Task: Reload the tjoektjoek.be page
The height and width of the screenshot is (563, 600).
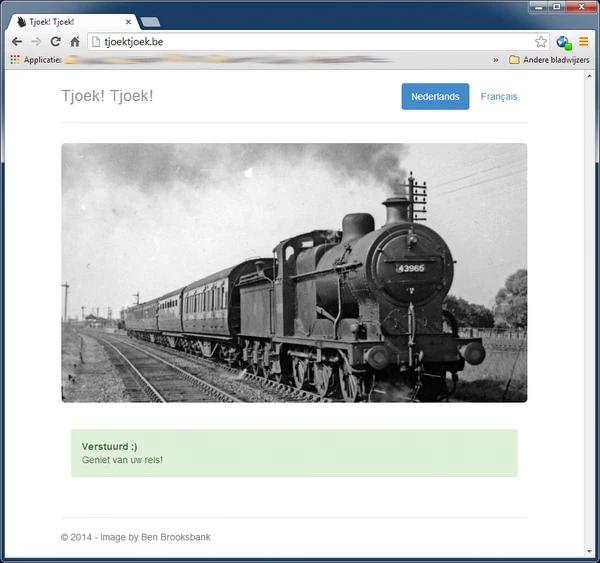Action: coord(56,41)
